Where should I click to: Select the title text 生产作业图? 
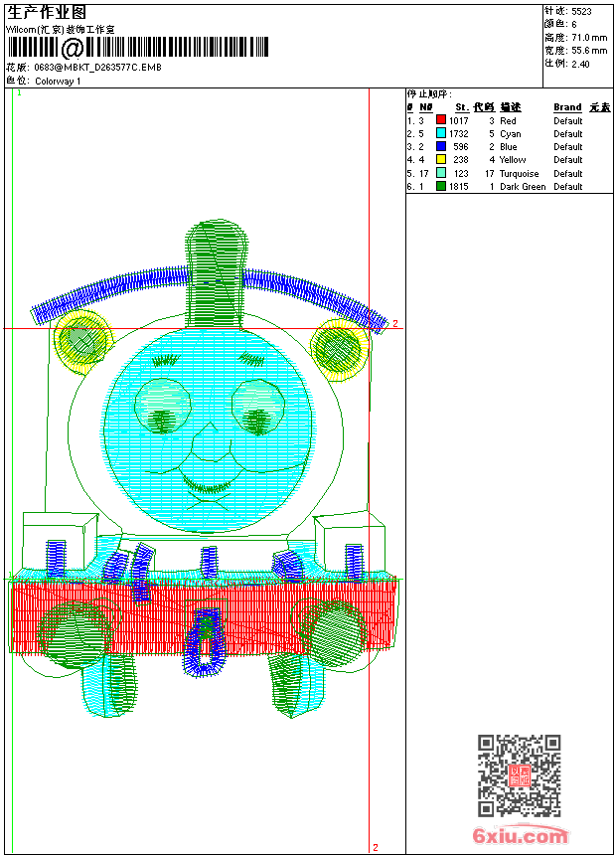pos(47,12)
